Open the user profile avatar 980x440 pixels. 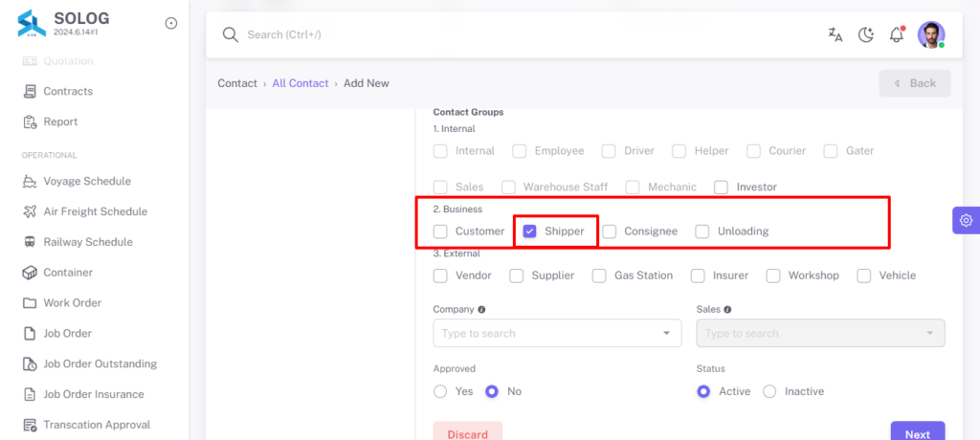pos(931,35)
